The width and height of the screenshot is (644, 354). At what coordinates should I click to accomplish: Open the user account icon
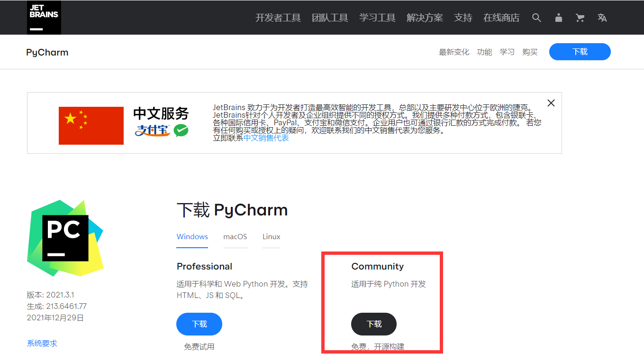pos(559,18)
